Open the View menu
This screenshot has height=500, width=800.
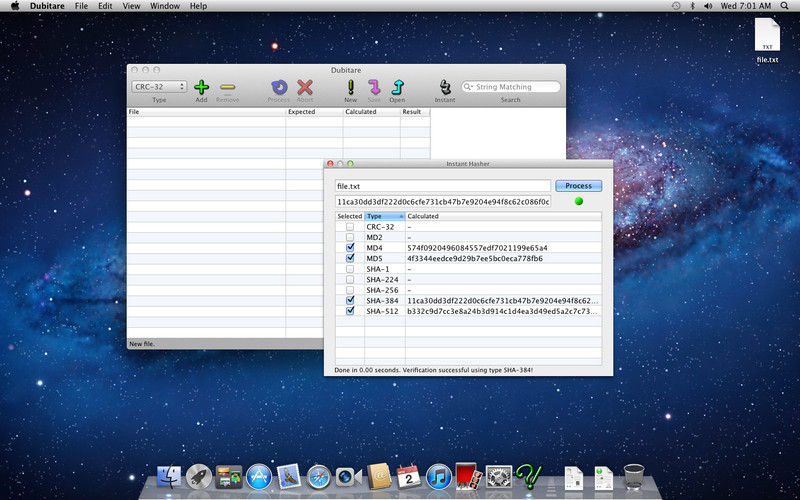pos(131,6)
